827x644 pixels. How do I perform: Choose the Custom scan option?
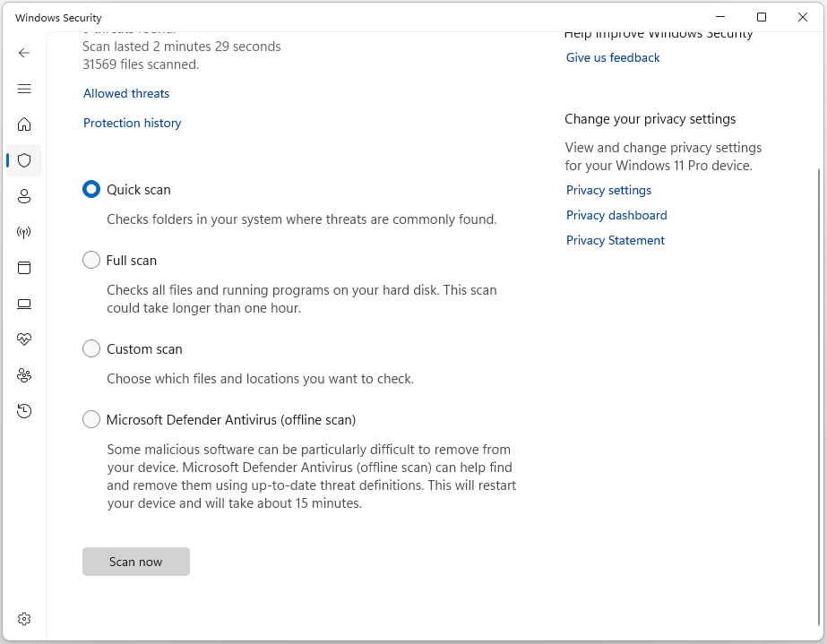point(90,348)
